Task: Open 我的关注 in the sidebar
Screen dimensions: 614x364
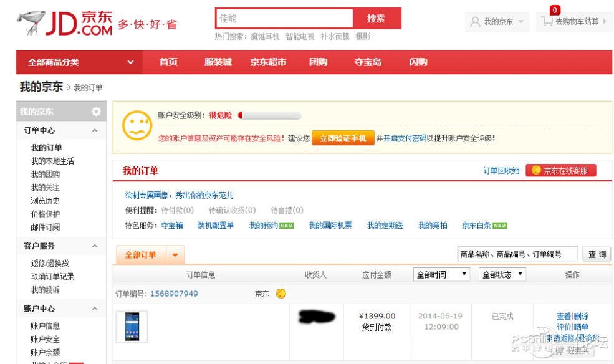Action: pos(46,188)
